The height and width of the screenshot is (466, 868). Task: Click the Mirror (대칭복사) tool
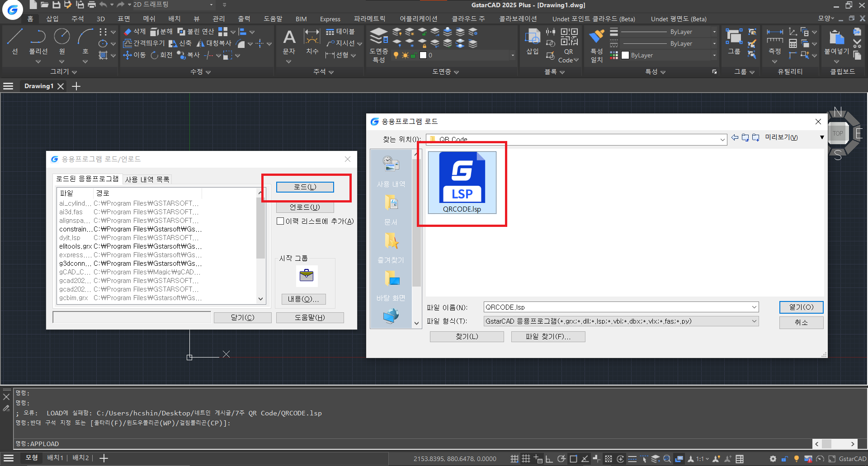[x=214, y=43]
